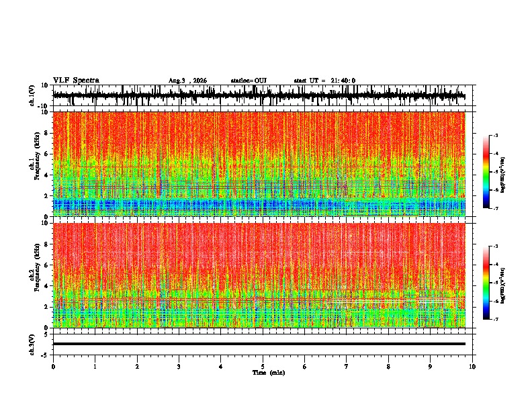
Task: Click the 'ch.3(V)' axis label
Action: [32, 345]
